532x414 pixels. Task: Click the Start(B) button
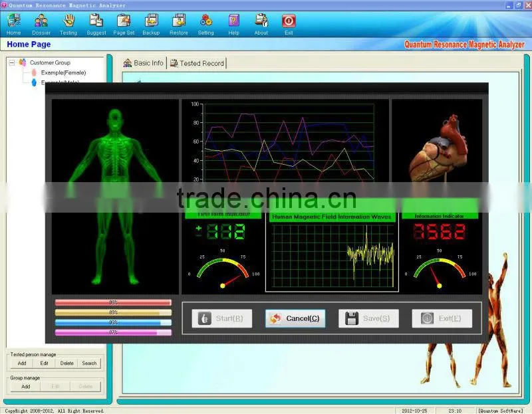click(x=222, y=318)
